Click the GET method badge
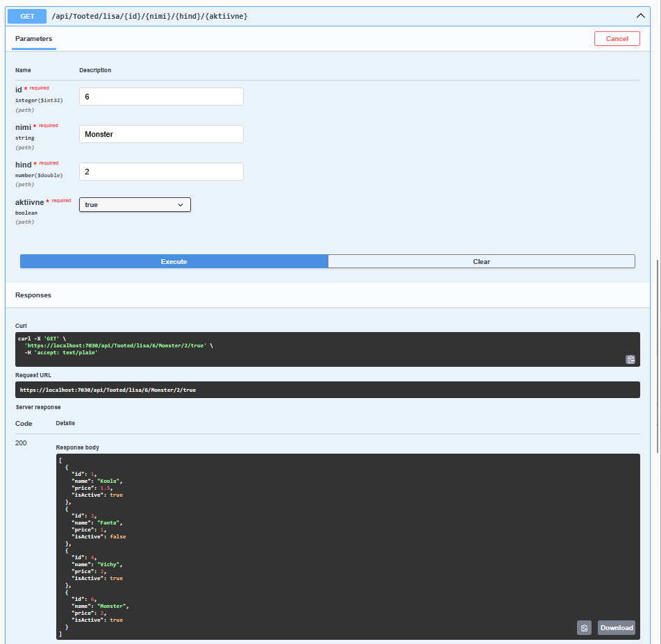 point(27,17)
